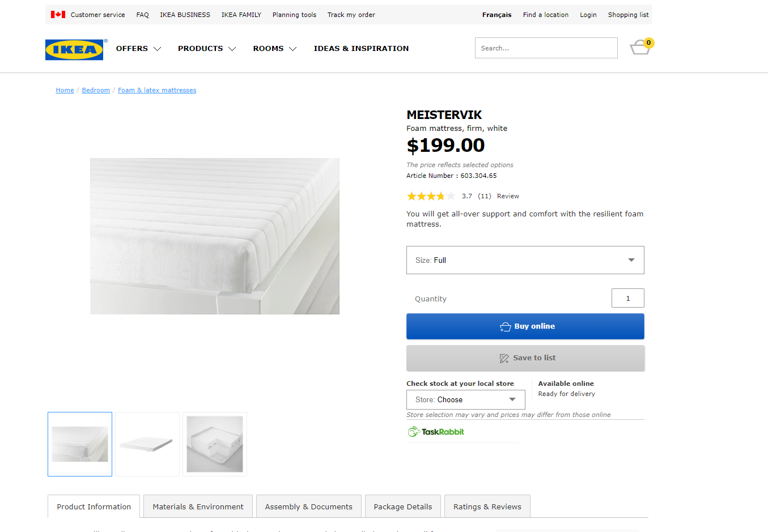768x532 pixels.
Task: Click the TaskRabbit logo
Action: coord(436,432)
